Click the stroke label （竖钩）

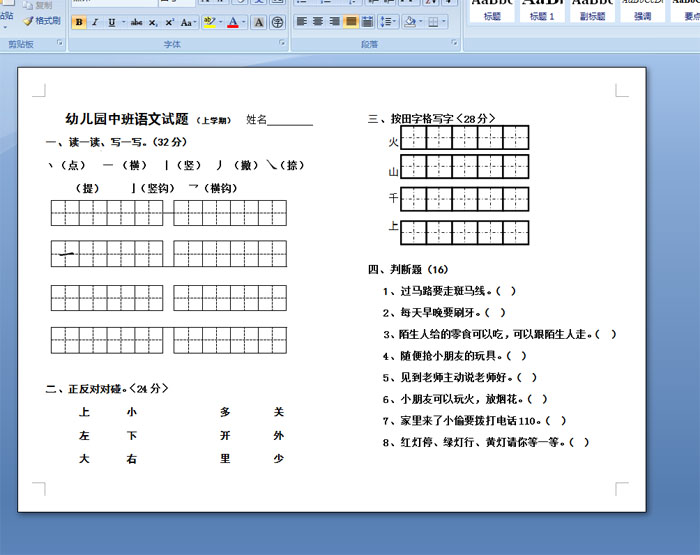[157, 188]
